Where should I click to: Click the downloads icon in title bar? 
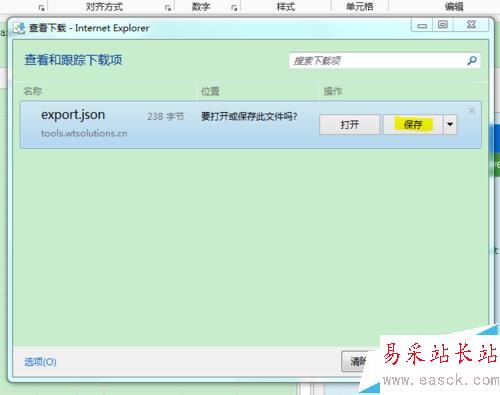pos(19,28)
